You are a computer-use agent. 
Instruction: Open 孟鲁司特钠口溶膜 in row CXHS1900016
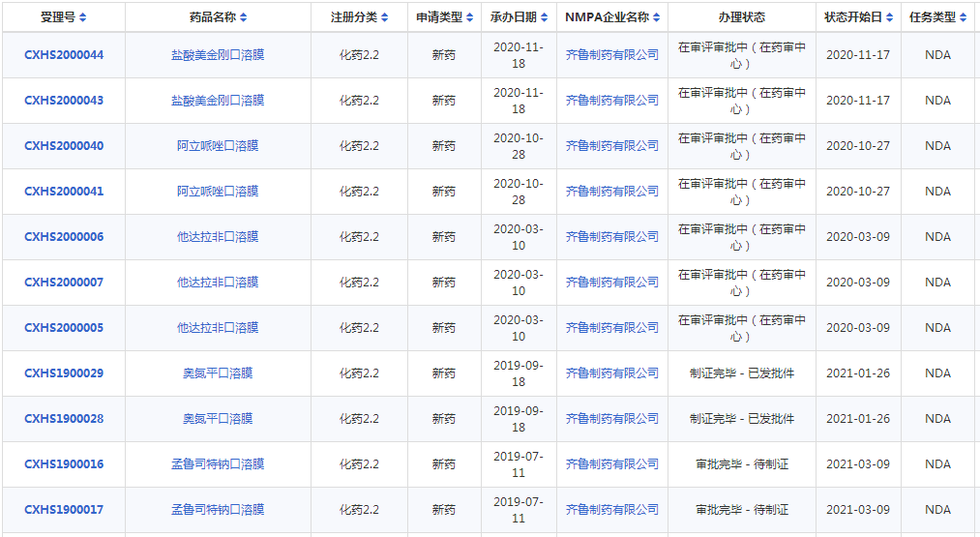click(218, 464)
